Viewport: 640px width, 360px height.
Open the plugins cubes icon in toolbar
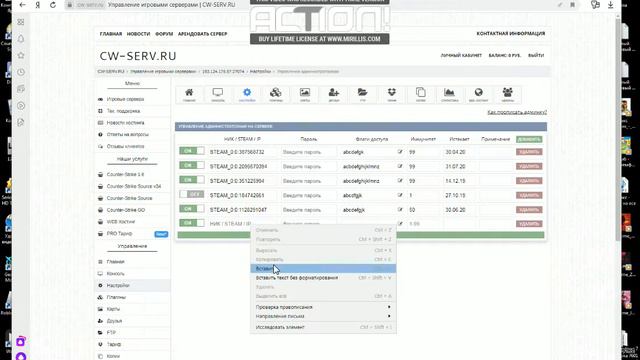tap(276, 95)
